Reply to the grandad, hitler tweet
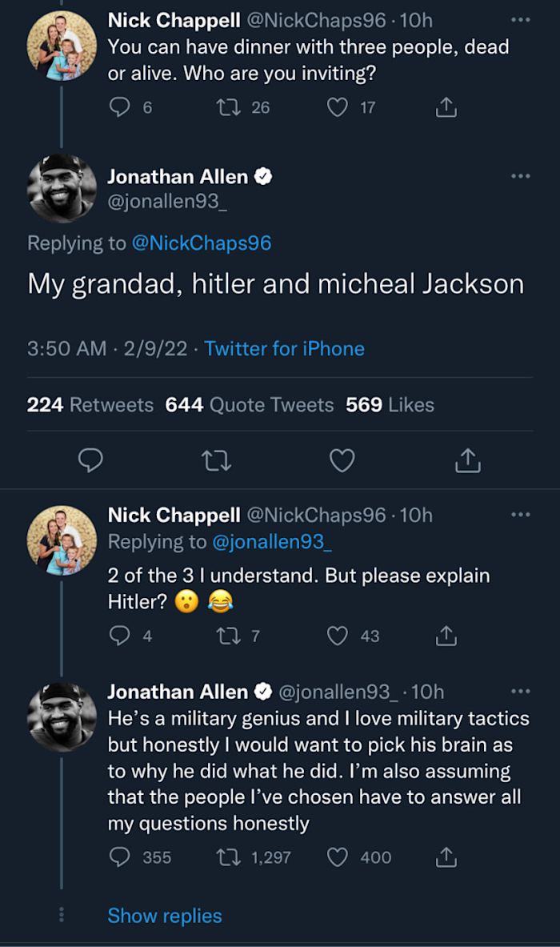Viewport: 560px width, 947px height. (x=91, y=459)
